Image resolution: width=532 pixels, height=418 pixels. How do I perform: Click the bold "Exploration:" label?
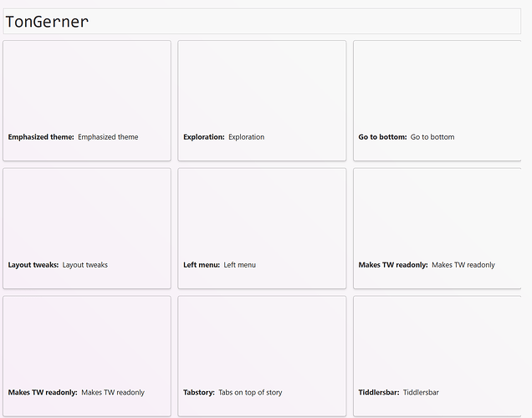tap(204, 137)
